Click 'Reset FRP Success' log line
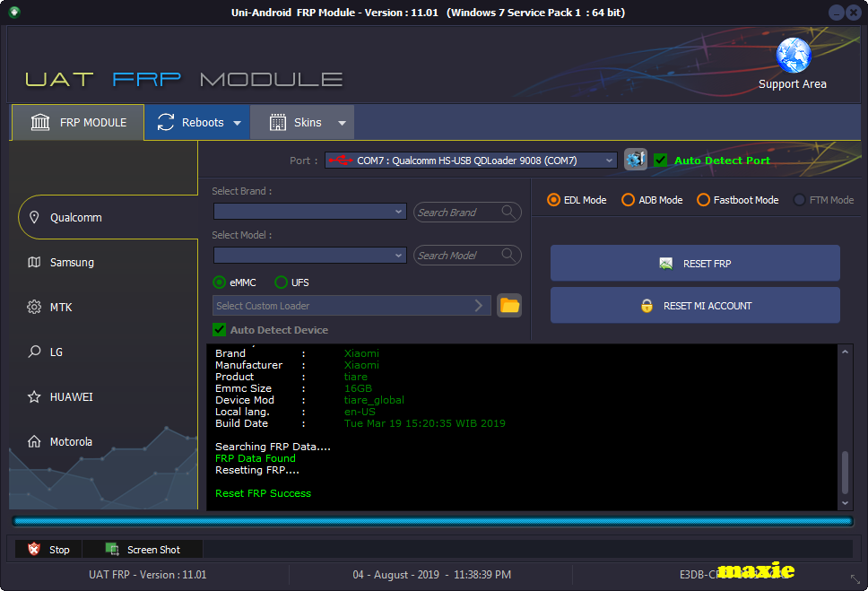868x591 pixels. click(x=263, y=493)
